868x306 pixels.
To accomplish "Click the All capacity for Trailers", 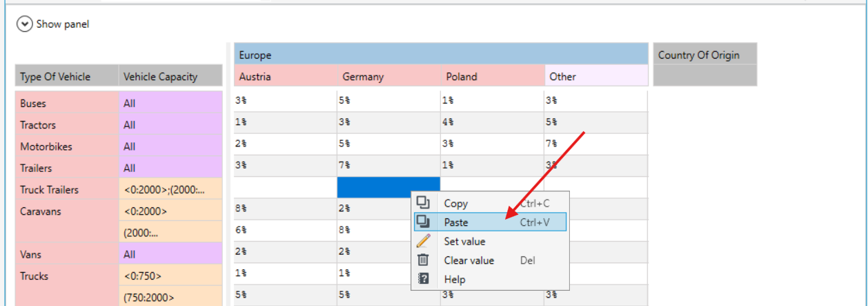I will click(170, 168).
